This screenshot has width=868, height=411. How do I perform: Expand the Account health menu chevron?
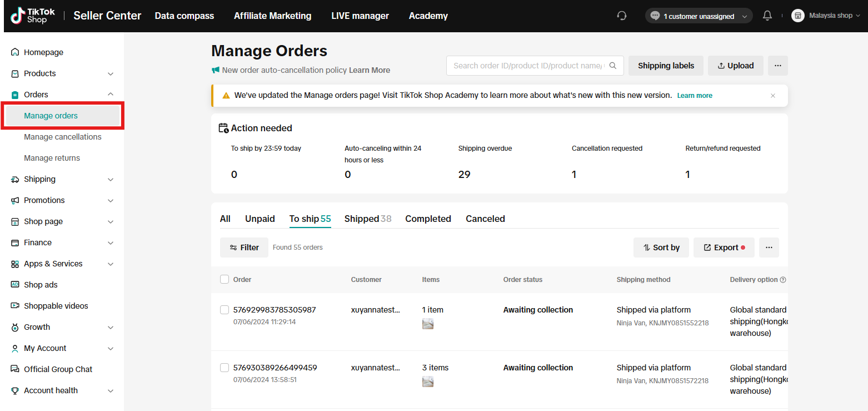pyautogui.click(x=111, y=391)
